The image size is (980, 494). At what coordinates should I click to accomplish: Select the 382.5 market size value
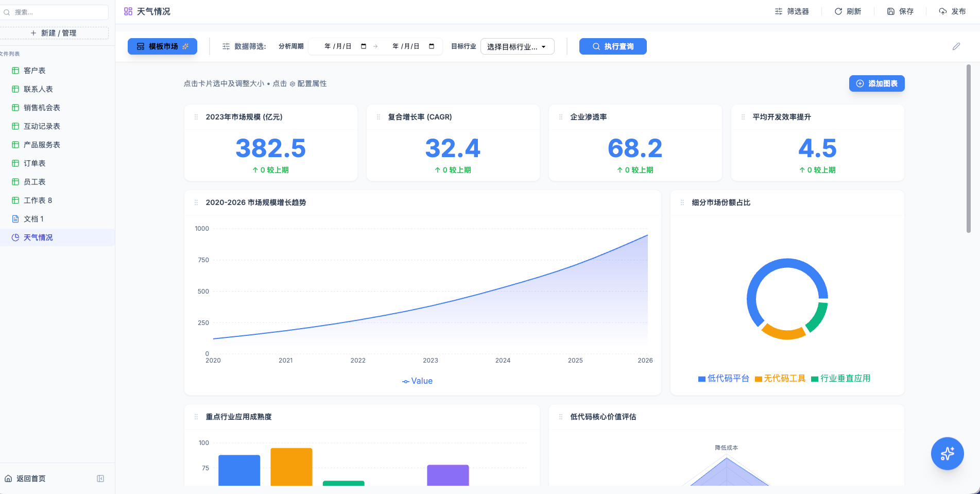tap(271, 148)
